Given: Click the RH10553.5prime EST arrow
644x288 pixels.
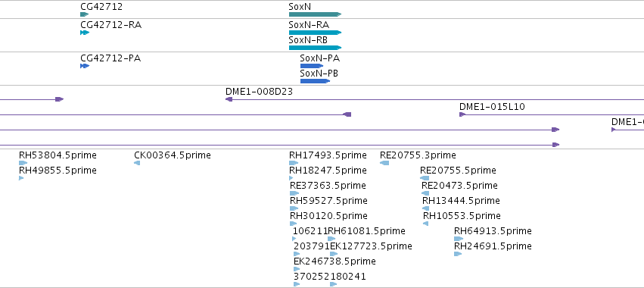Looking at the screenshot, I should [x=425, y=224].
